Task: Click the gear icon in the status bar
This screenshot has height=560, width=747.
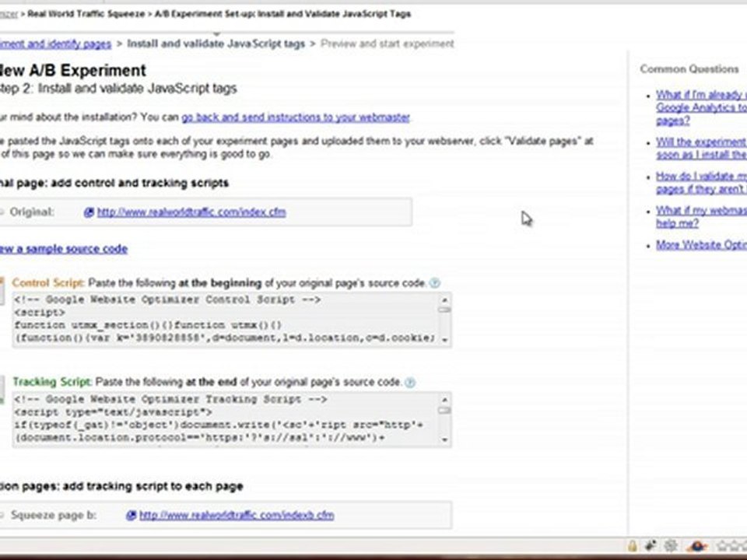Action: pyautogui.click(x=670, y=546)
